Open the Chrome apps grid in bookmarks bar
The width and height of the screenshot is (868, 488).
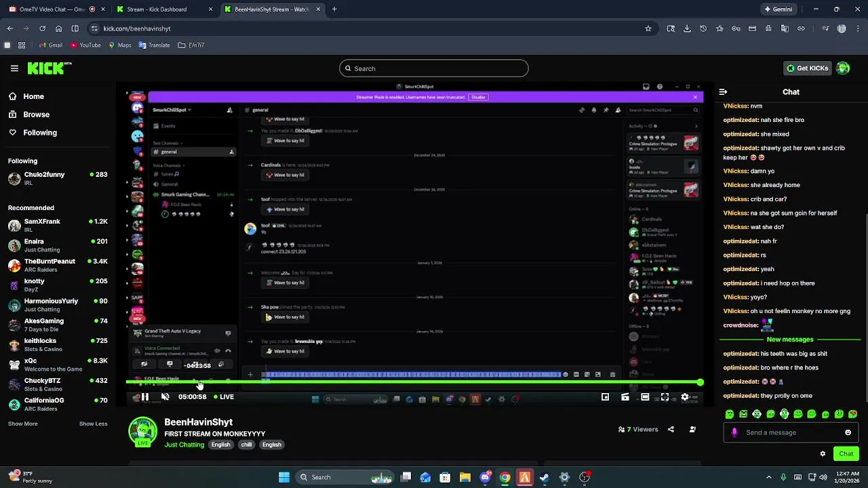tap(22, 45)
